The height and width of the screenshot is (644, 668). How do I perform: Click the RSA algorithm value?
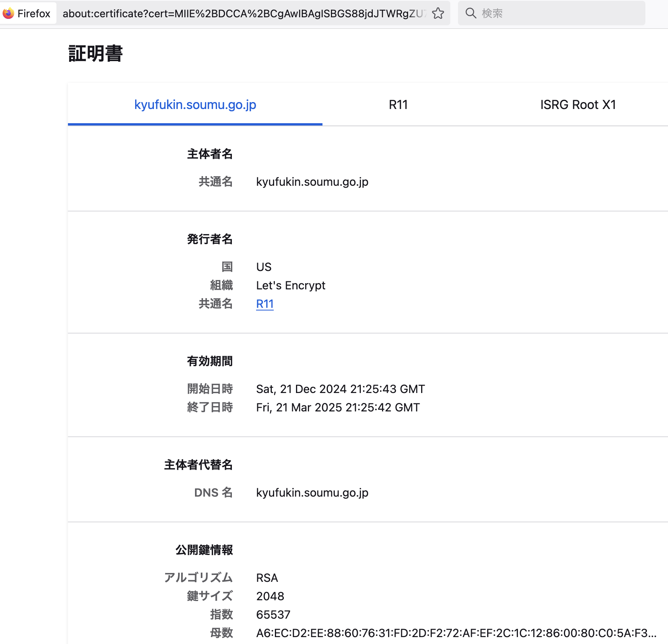click(267, 578)
